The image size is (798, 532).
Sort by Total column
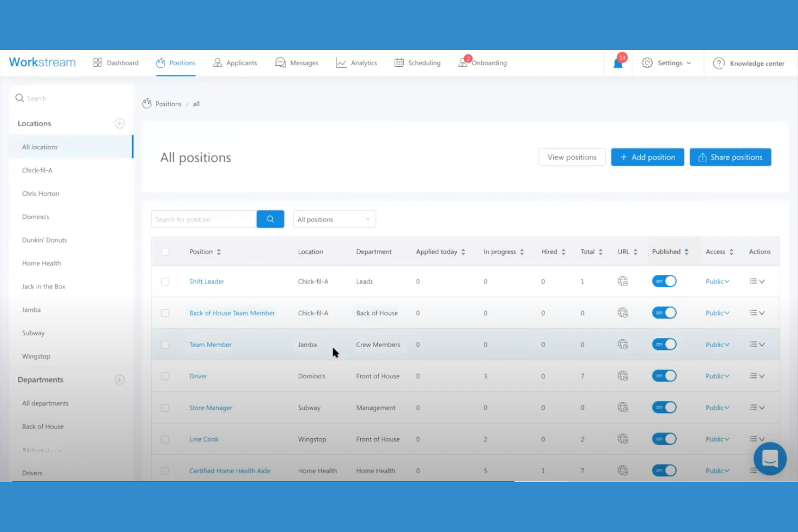[601, 252]
